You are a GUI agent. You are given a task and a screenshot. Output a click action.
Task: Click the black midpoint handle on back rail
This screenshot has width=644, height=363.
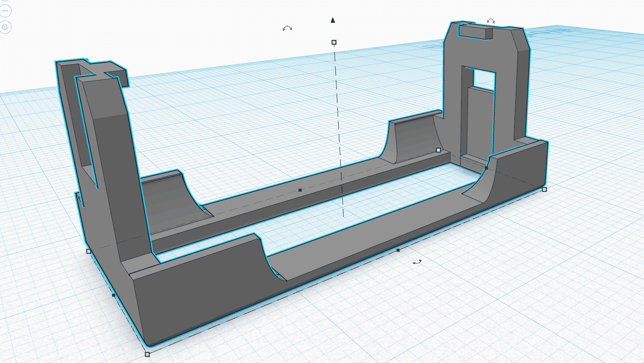pyautogui.click(x=300, y=190)
